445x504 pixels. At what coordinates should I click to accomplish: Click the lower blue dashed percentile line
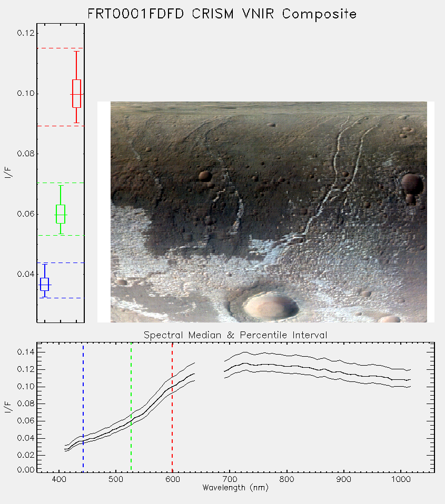click(61, 298)
